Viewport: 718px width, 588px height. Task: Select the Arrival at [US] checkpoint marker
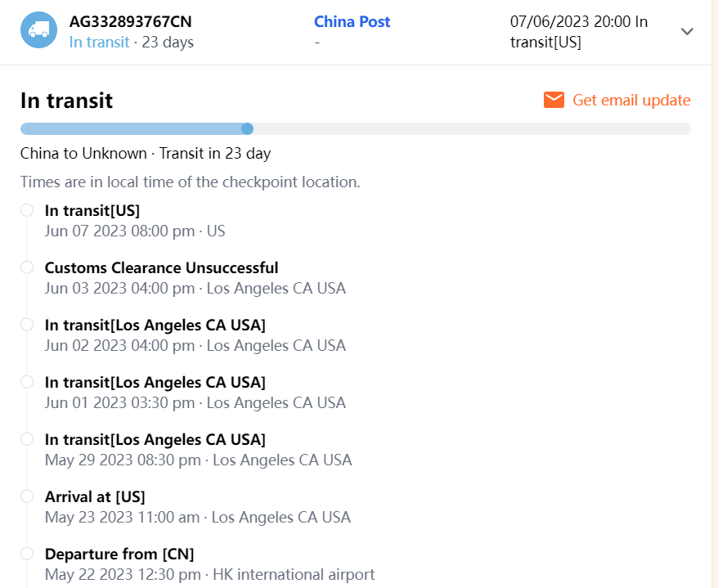click(27, 496)
